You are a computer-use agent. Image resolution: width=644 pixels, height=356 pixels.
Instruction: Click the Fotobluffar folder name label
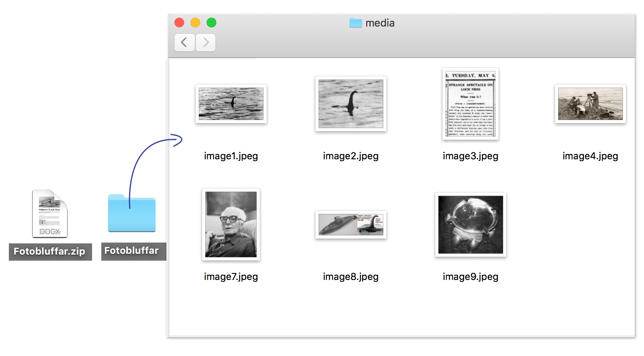[132, 251]
